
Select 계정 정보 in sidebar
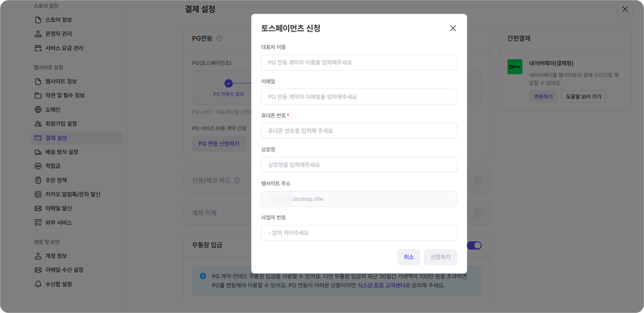coord(77,256)
